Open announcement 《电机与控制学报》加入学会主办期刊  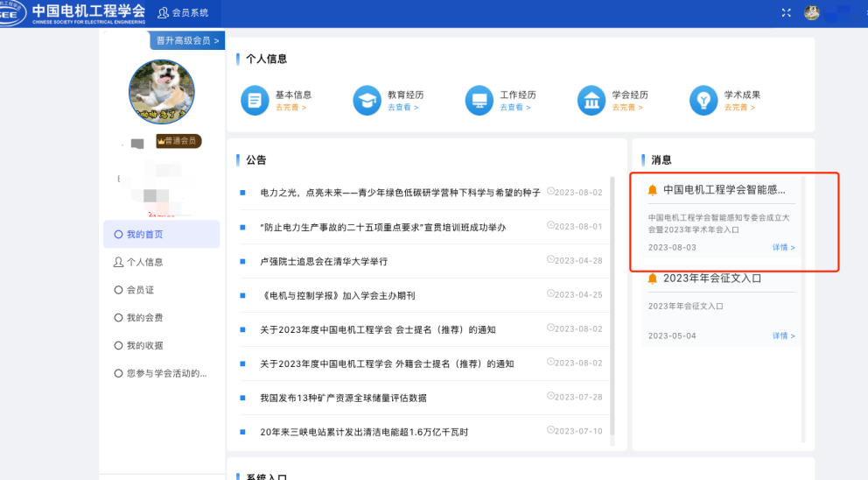[338, 296]
